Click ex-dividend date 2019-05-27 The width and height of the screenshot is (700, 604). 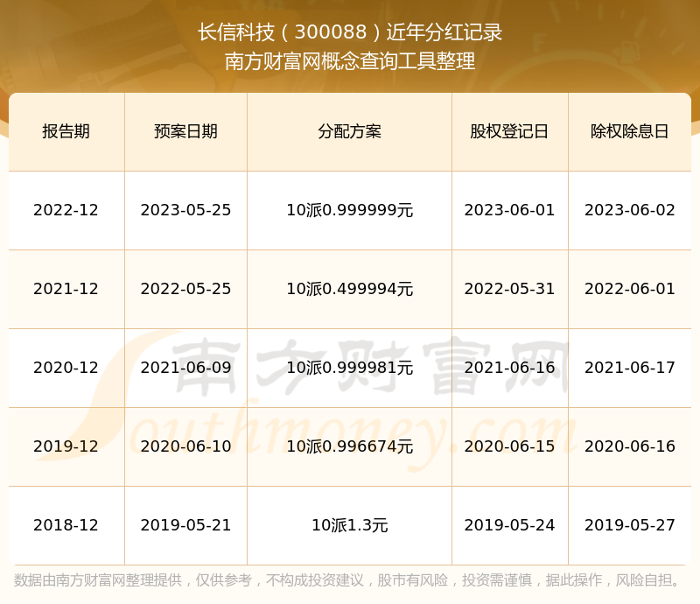tap(629, 524)
